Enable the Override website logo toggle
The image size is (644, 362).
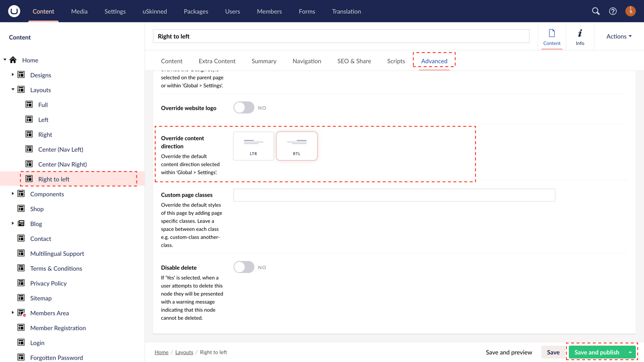[x=244, y=107]
